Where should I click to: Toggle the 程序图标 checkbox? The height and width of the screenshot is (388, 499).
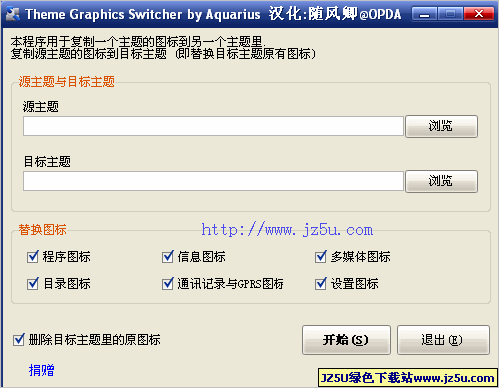[x=33, y=257]
